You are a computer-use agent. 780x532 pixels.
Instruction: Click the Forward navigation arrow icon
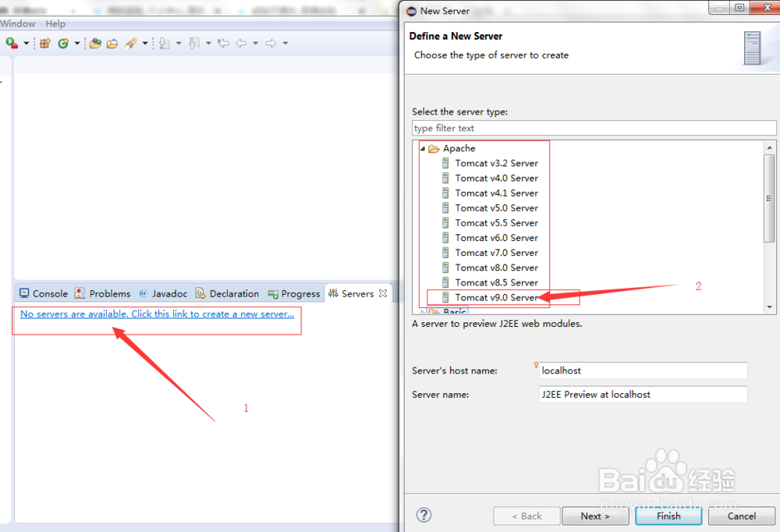271,44
